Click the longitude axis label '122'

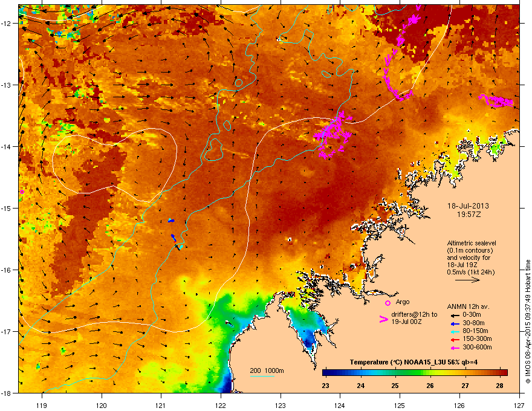click(221, 405)
